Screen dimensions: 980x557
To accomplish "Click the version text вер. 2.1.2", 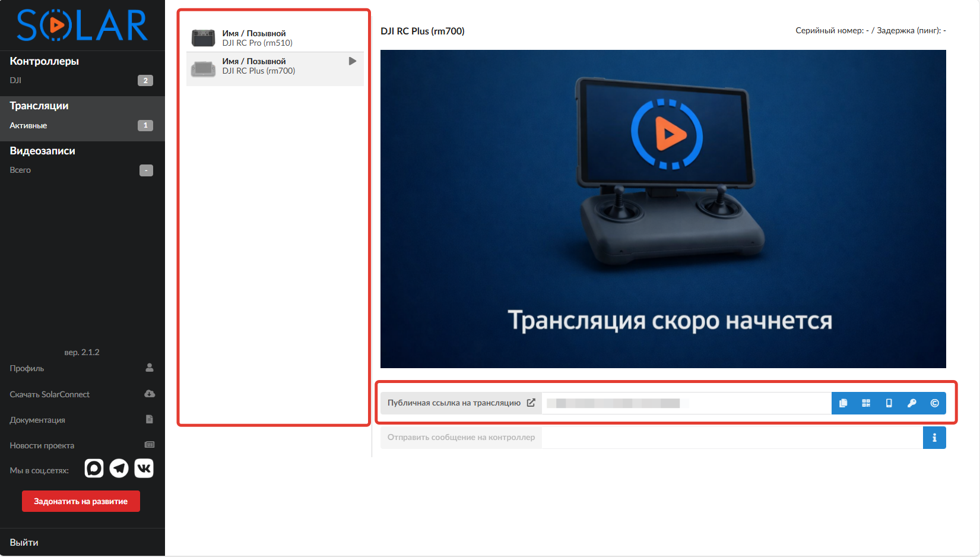I will pos(82,352).
